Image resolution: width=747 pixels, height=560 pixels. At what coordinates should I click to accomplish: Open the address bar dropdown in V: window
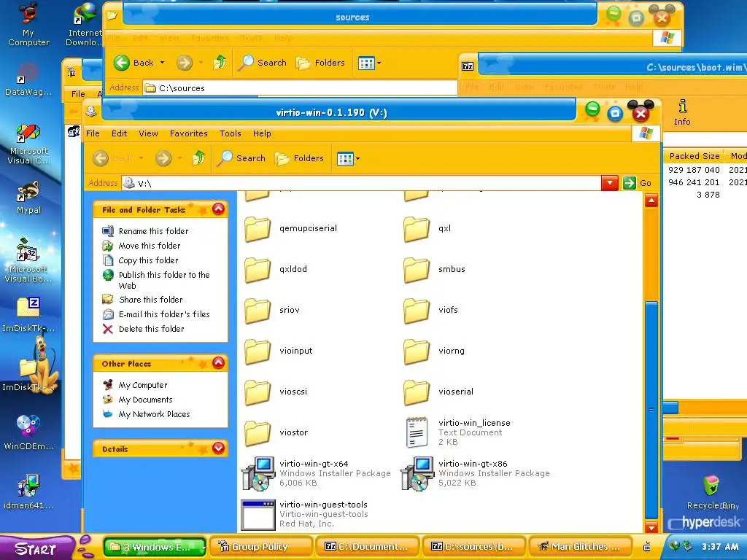(x=609, y=183)
